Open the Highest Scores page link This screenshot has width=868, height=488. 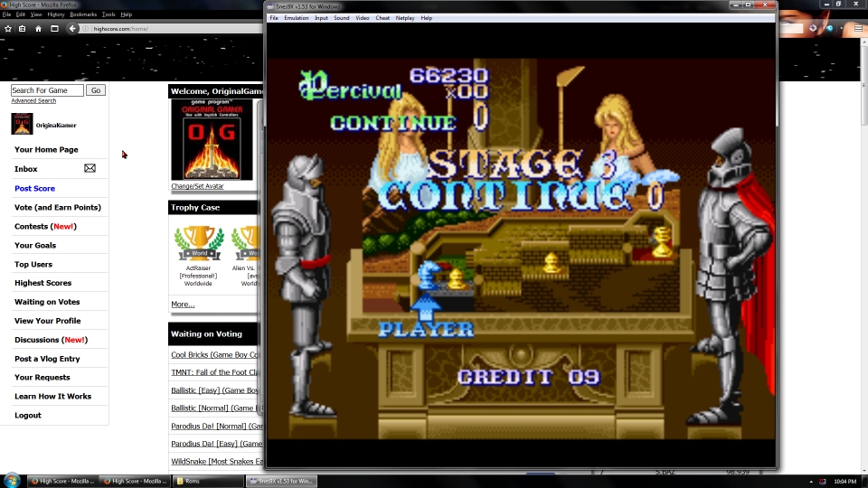pyautogui.click(x=42, y=283)
